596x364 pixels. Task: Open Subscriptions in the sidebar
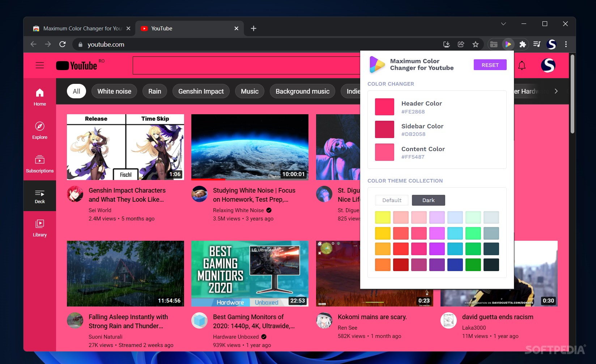pyautogui.click(x=40, y=164)
